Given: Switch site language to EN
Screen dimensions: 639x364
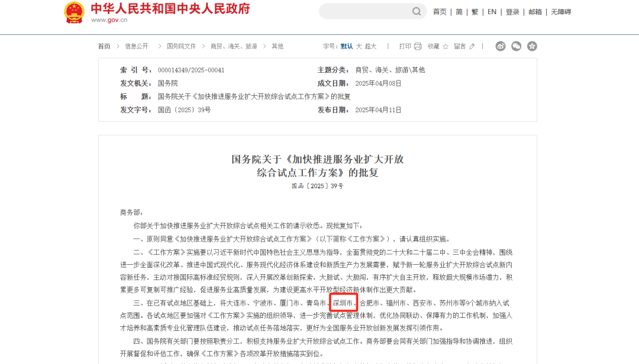Looking at the screenshot, I should click(492, 11).
